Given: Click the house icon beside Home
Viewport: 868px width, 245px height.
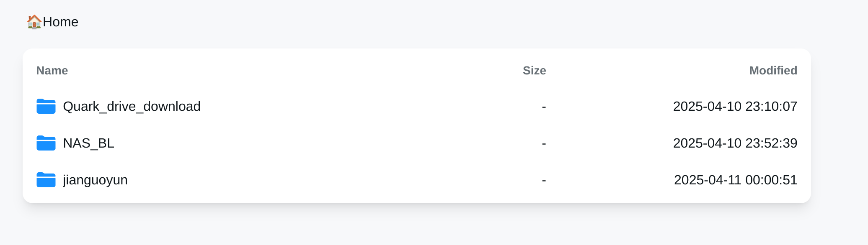Looking at the screenshot, I should coord(34,22).
